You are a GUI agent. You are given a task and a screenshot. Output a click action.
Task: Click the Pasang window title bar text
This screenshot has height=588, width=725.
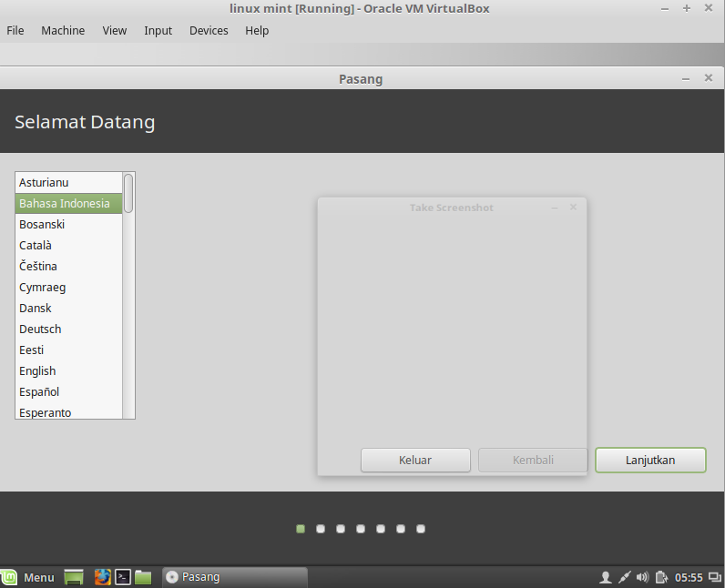point(361,79)
